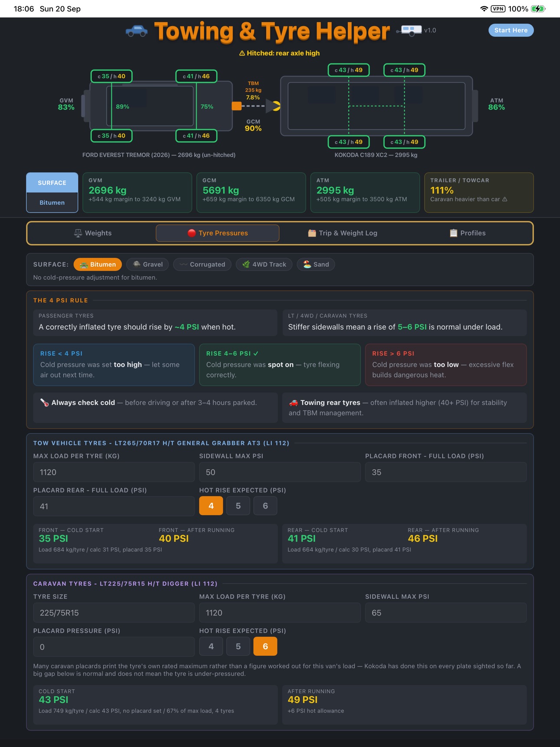This screenshot has width=560, height=747.
Task: Click the scales icon on Weights tab
Action: coord(78,233)
